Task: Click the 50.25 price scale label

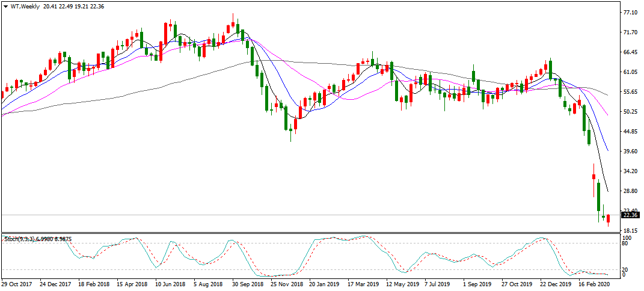Action: tap(630, 111)
